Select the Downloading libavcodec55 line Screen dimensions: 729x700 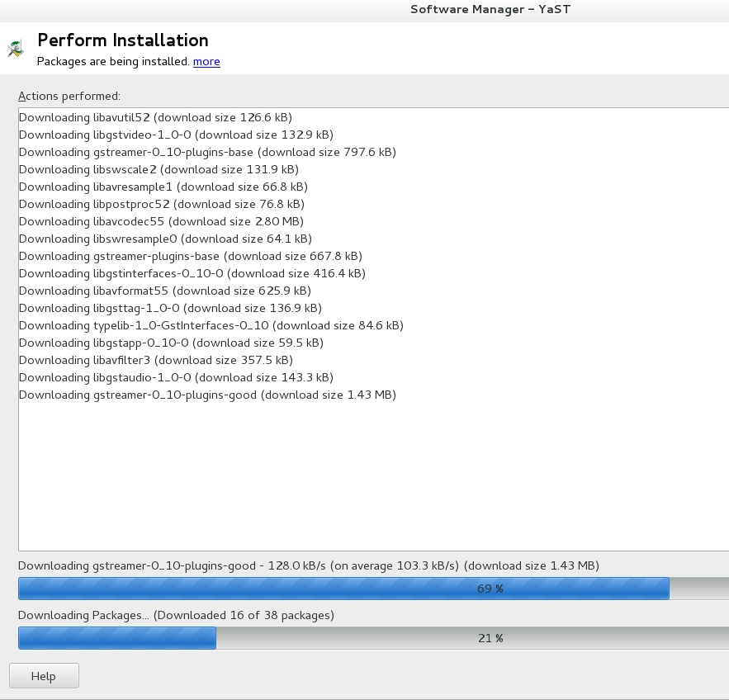[161, 221]
